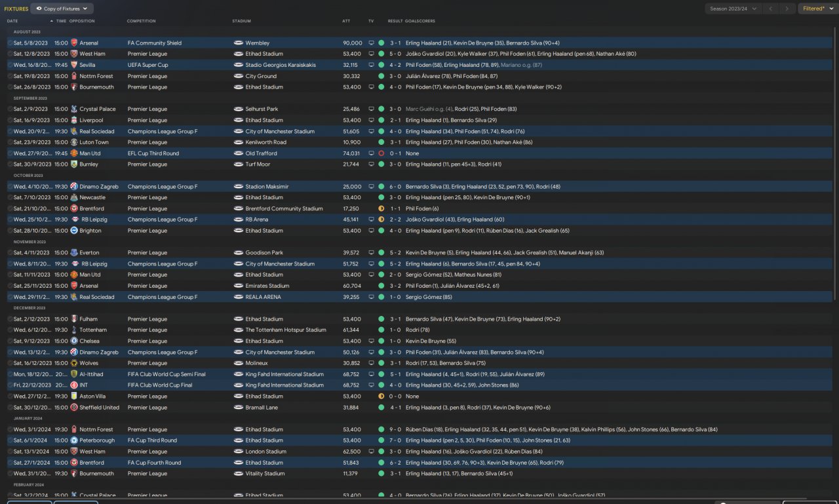Image resolution: width=839 pixels, height=504 pixels.
Task: Click the 9 - 0 result against Nottm Forest
Action: 395,429
